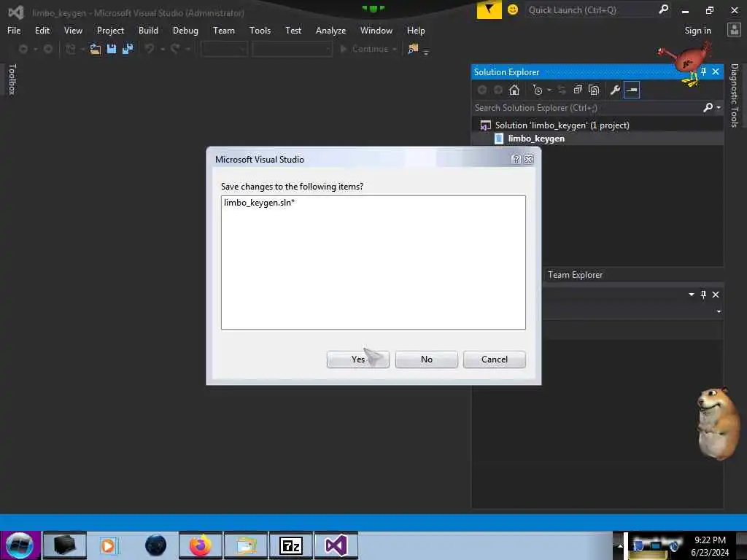Image resolution: width=747 pixels, height=560 pixels.
Task: Open the lower panel window position dropdown
Action: click(692, 295)
